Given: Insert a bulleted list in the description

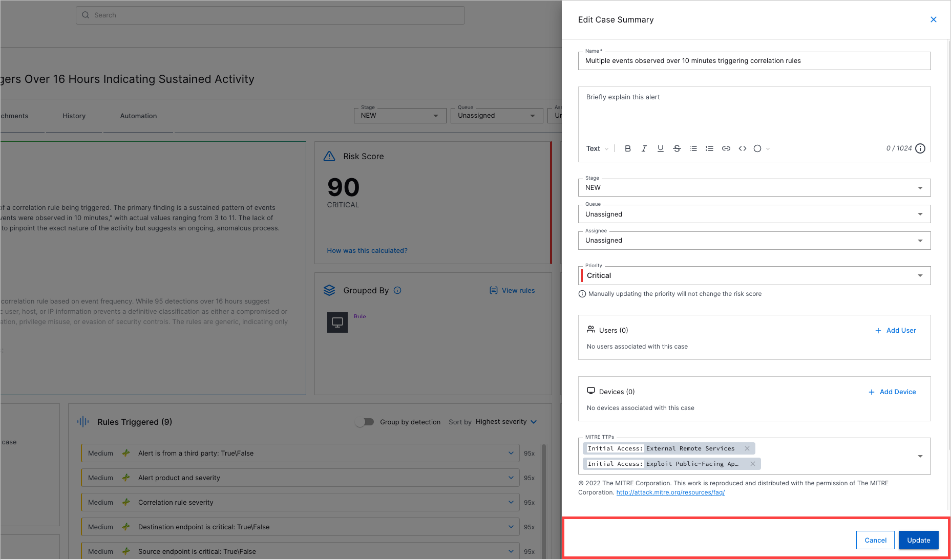Looking at the screenshot, I should point(693,148).
